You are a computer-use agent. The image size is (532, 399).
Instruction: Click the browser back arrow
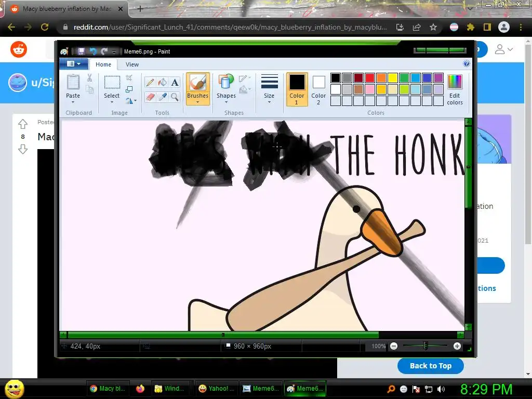(11, 27)
